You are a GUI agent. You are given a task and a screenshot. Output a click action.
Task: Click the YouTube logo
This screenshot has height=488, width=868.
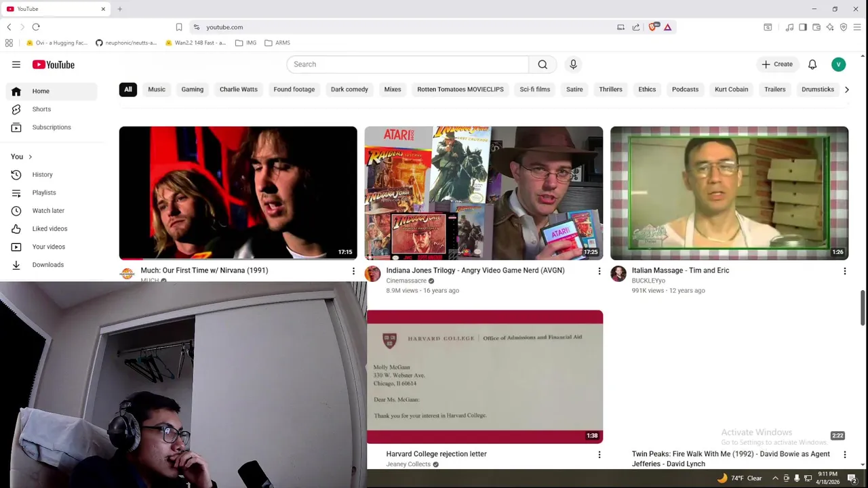(x=53, y=64)
